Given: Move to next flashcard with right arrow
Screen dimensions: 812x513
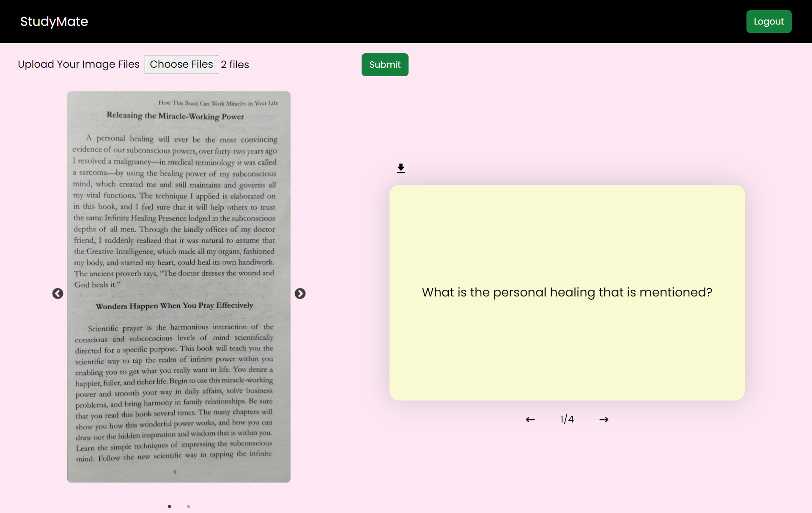Looking at the screenshot, I should point(604,419).
